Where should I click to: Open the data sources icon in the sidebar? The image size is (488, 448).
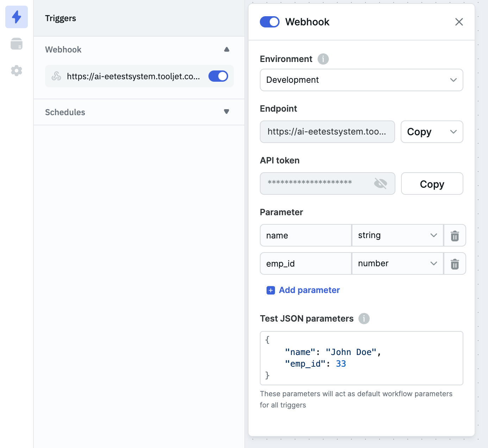click(16, 44)
